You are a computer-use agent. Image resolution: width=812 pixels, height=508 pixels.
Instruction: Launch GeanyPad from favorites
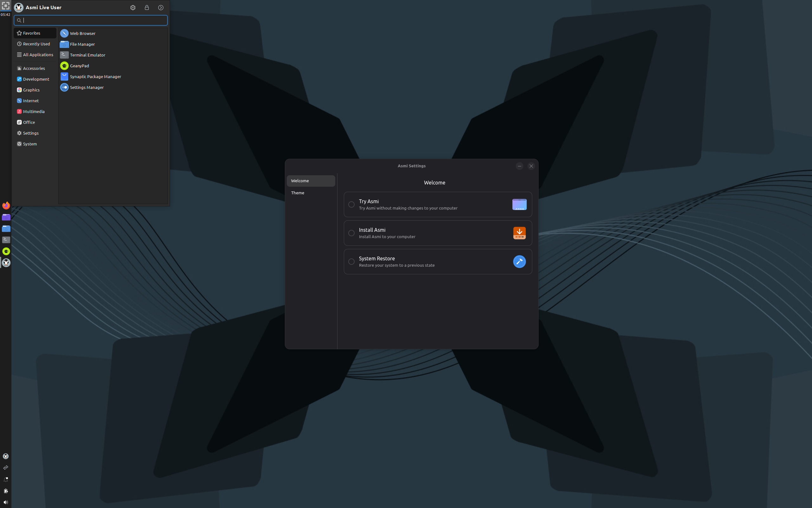tap(113, 65)
